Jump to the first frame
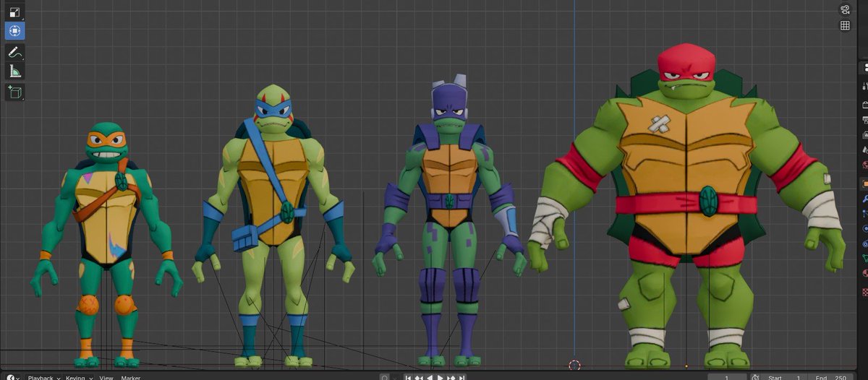The image size is (868, 380). [x=408, y=377]
